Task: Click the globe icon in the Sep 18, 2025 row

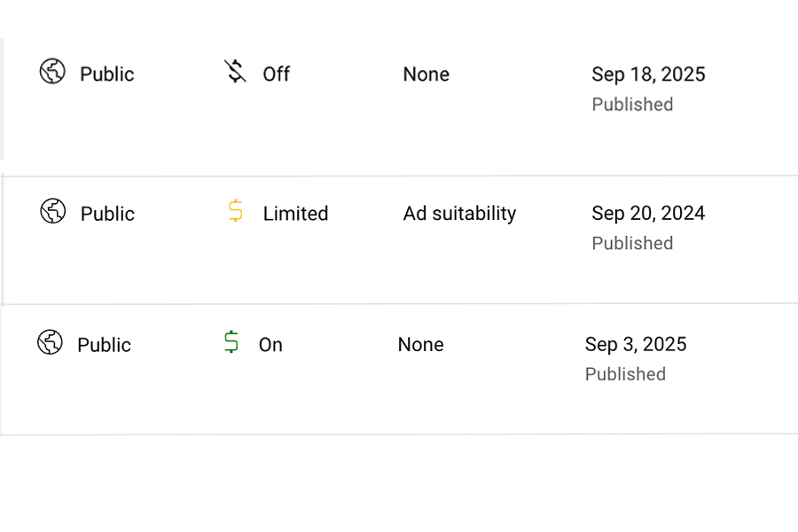Action: click(52, 72)
